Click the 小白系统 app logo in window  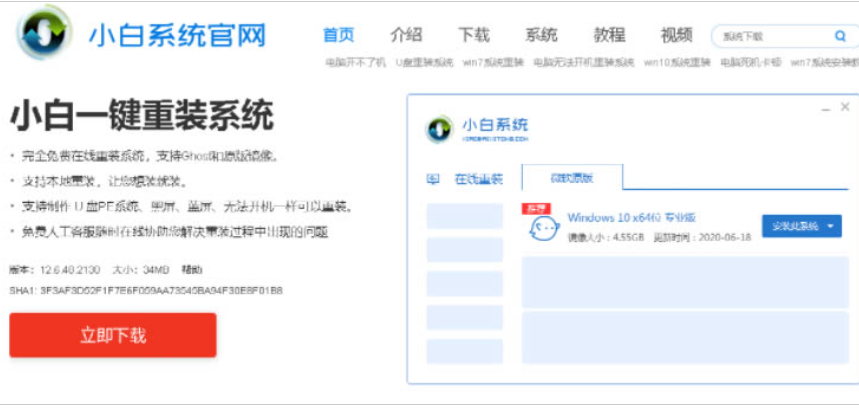click(x=439, y=131)
